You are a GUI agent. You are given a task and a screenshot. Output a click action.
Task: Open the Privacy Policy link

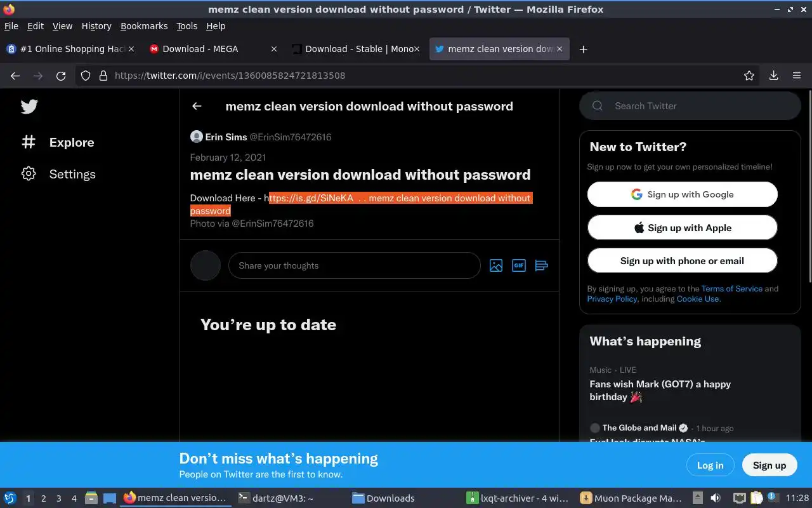(x=612, y=298)
